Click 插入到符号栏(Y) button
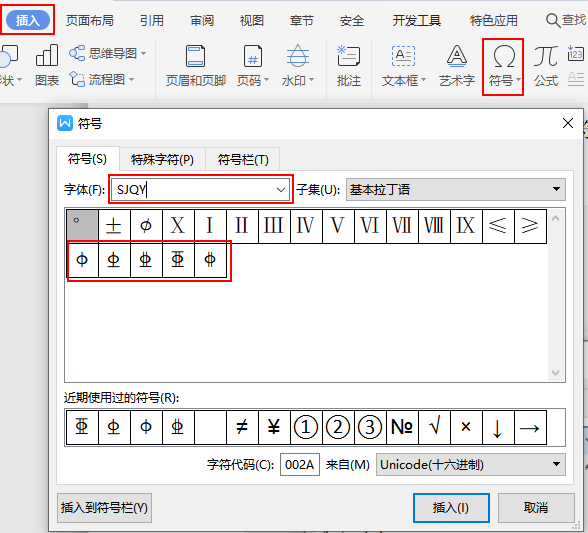 click(104, 508)
